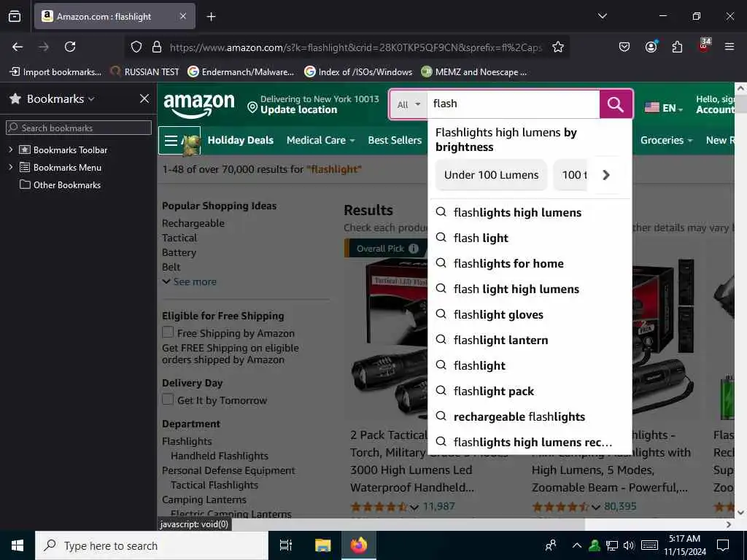Open the RUSSIAN TEST bookmark

145,72
